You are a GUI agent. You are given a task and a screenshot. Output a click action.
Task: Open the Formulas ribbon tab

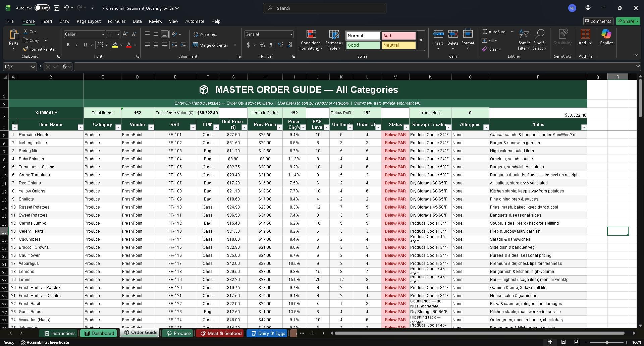(117, 21)
